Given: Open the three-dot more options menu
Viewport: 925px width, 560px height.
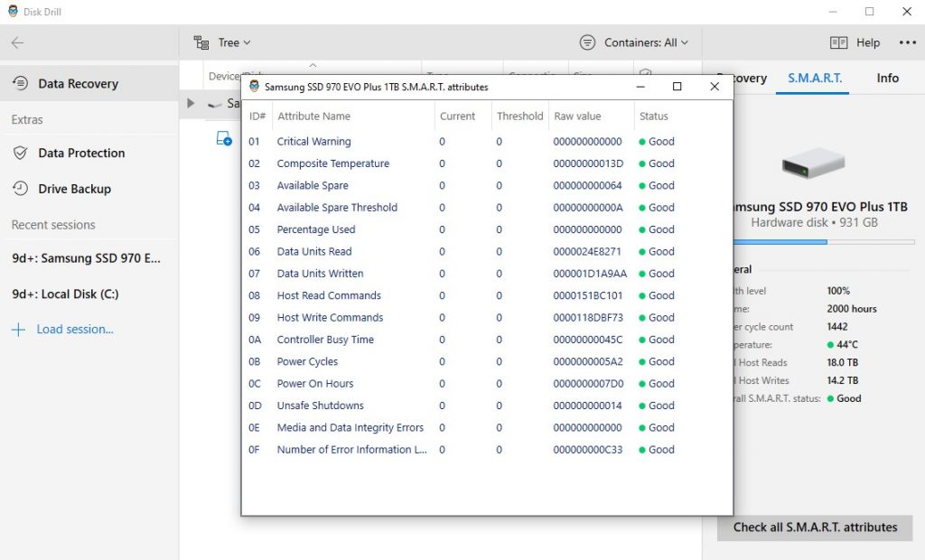Looking at the screenshot, I should click(907, 42).
